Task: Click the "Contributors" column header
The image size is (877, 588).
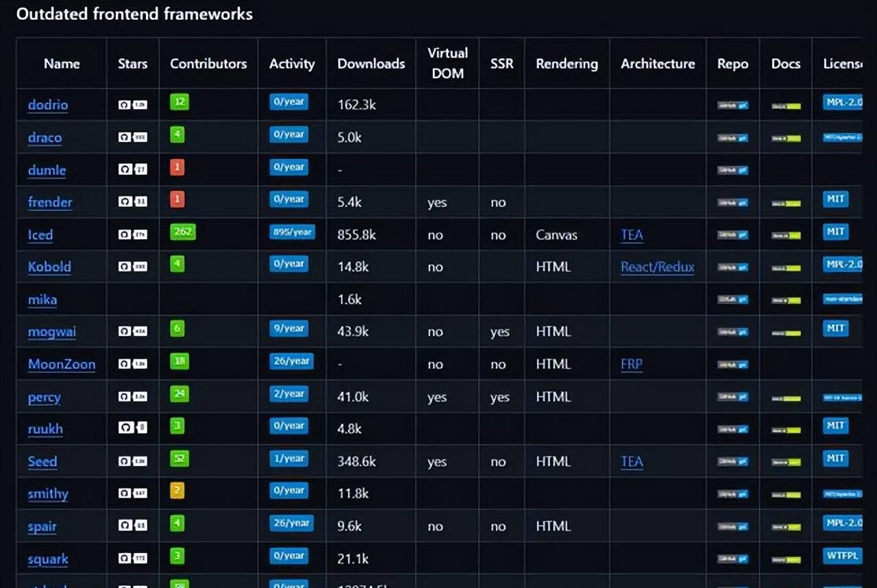Action: [208, 64]
